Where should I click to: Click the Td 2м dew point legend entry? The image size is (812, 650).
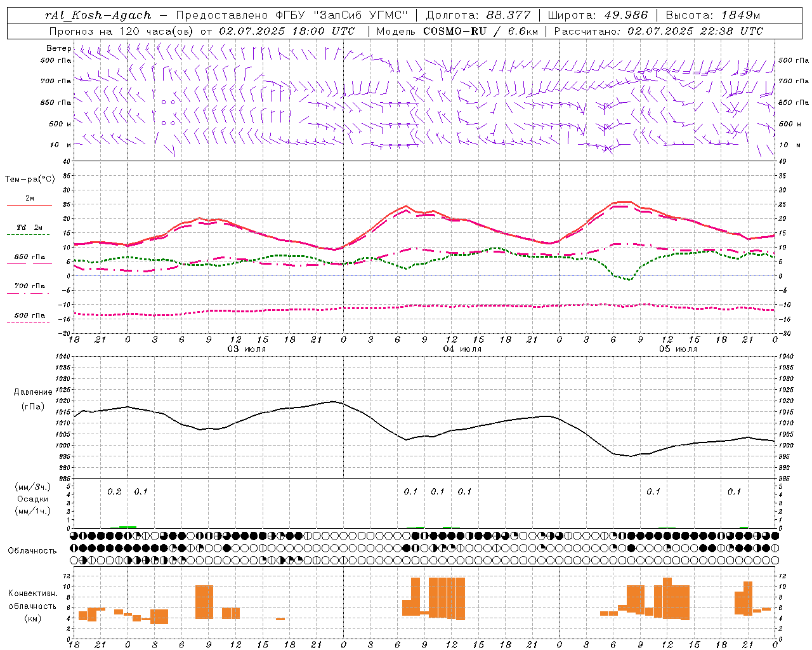point(30,227)
